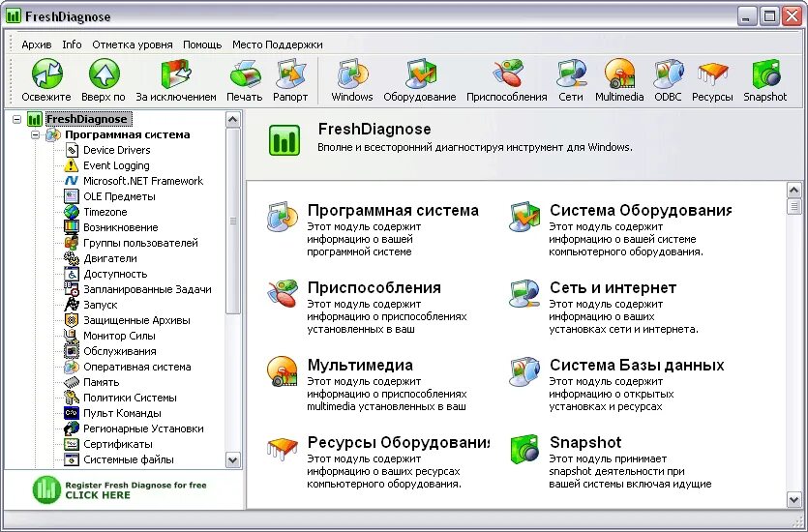Image resolution: width=808 pixels, height=532 pixels.
Task: Click the Snapshot module icon in main panel
Action: coord(524,449)
